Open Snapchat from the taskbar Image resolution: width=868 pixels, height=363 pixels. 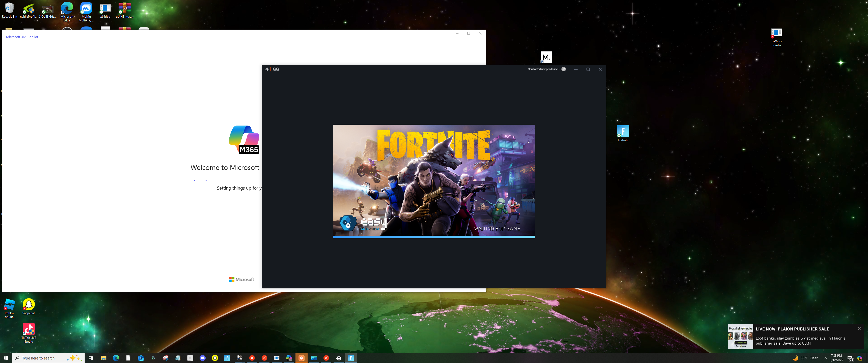pyautogui.click(x=215, y=358)
